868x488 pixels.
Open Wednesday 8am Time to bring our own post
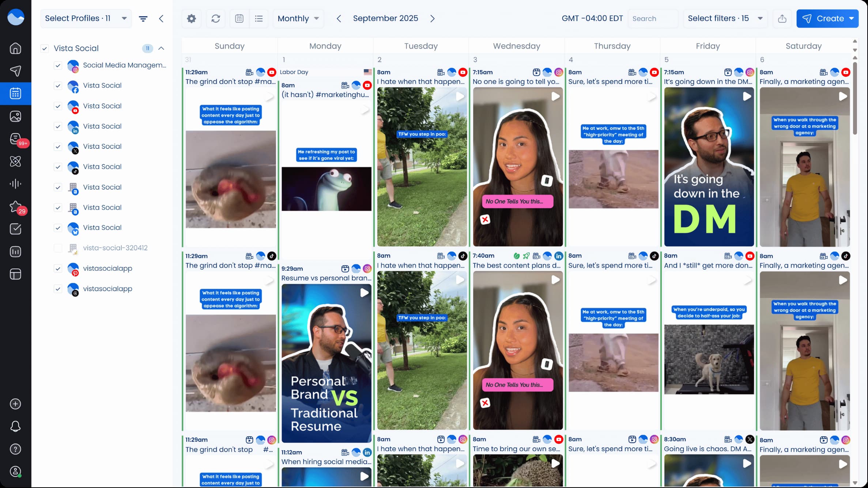(517, 449)
